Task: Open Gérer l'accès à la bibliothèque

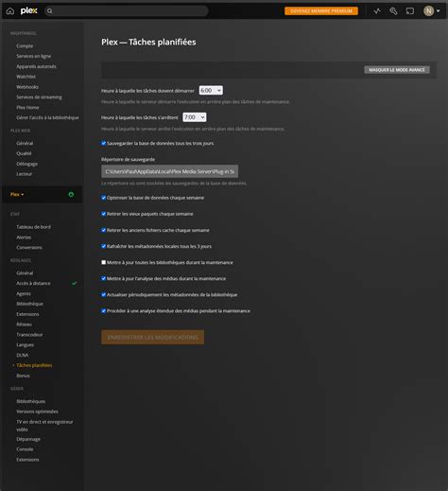Action: click(x=47, y=117)
